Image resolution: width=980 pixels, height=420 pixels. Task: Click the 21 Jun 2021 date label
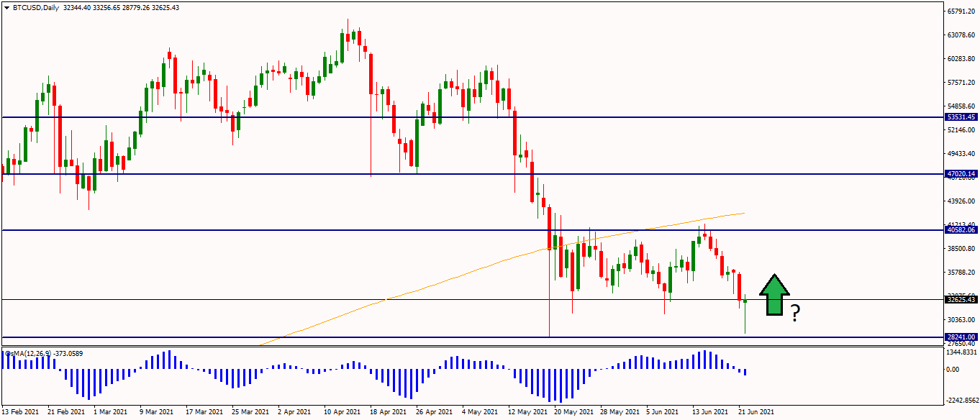[x=756, y=412]
